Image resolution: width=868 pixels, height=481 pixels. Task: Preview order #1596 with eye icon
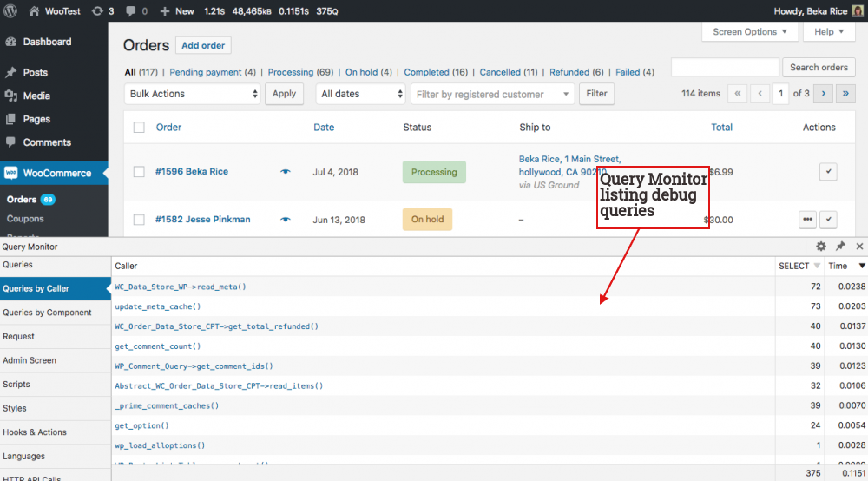[285, 172]
